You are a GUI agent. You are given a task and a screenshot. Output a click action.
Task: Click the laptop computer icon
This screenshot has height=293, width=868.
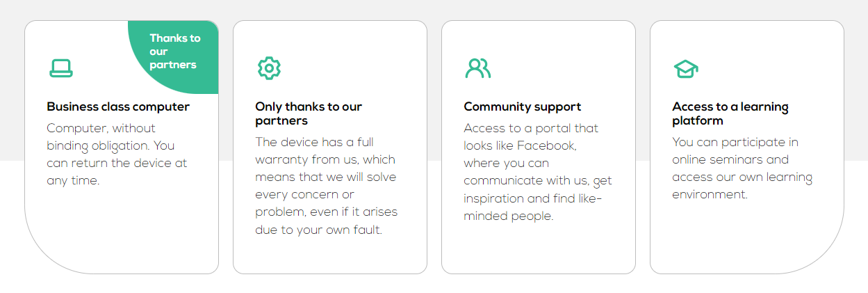[61, 68]
